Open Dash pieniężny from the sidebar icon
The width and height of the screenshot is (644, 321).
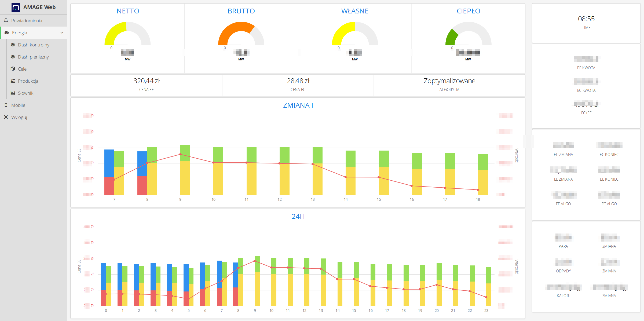pyautogui.click(x=13, y=57)
